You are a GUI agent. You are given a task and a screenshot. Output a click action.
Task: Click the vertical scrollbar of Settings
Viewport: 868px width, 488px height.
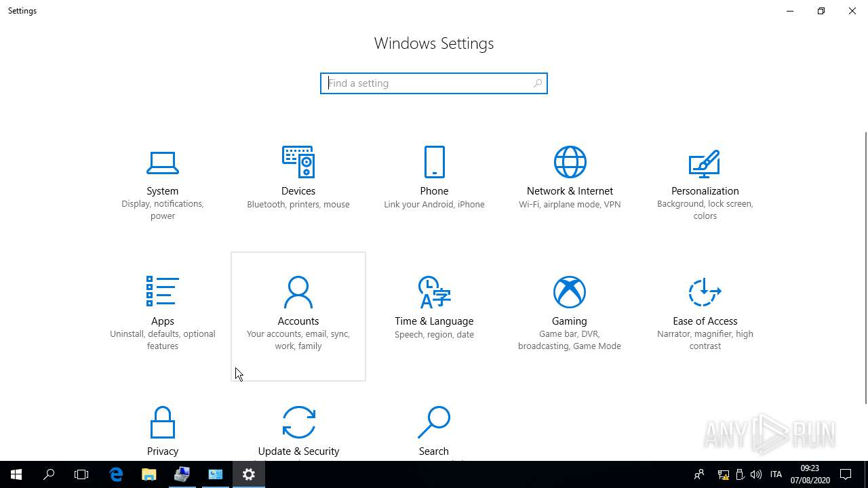(865, 268)
